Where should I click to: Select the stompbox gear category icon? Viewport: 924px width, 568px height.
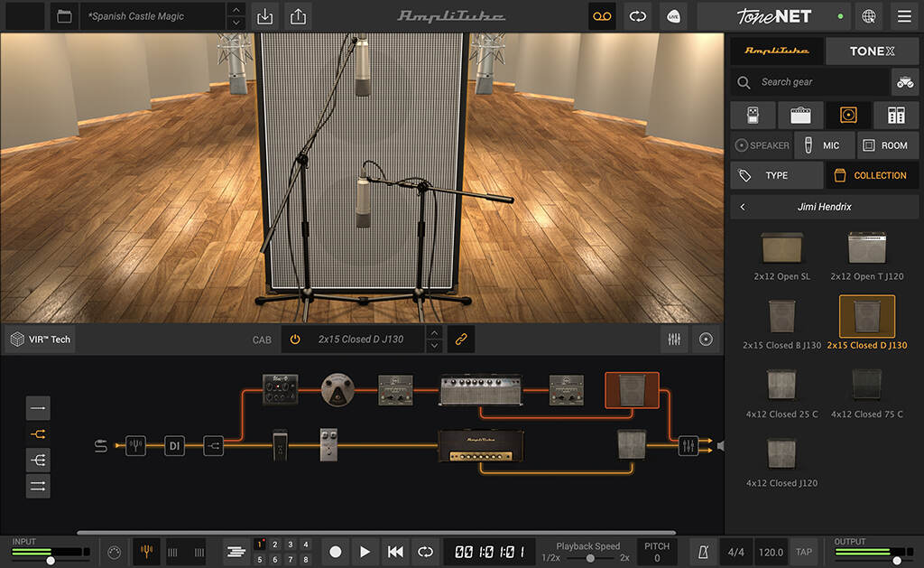pyautogui.click(x=753, y=114)
